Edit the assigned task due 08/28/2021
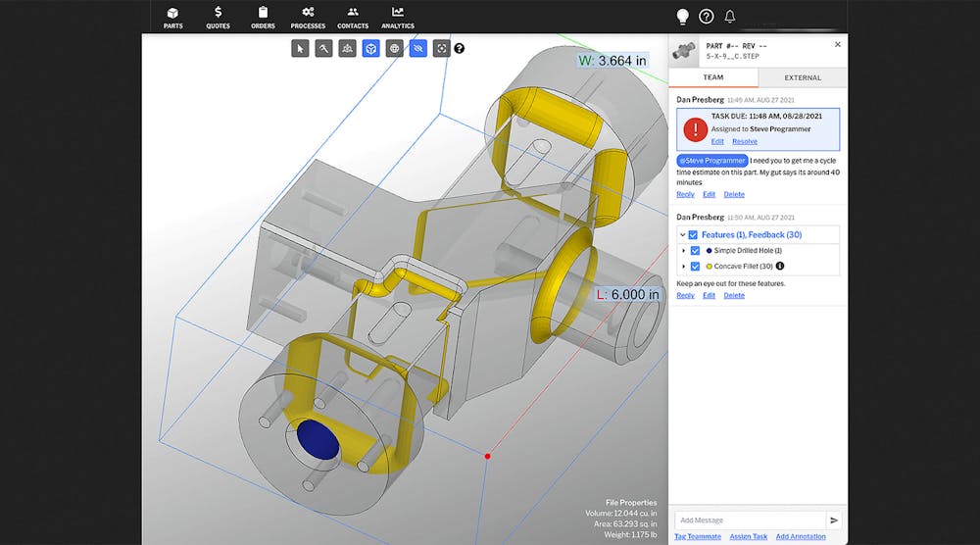Screen dimensions: 980x545 pos(717,141)
